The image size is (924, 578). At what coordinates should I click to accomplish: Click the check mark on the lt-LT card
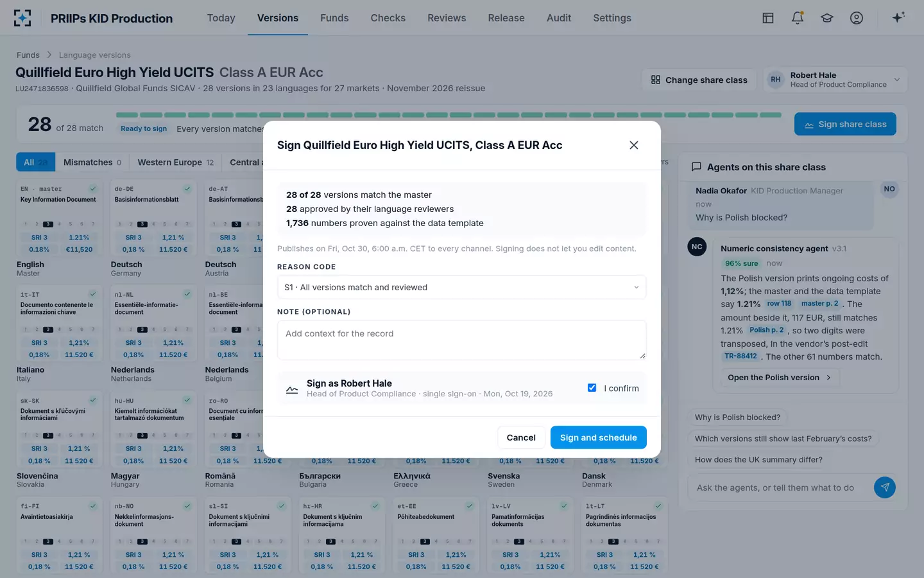(658, 506)
